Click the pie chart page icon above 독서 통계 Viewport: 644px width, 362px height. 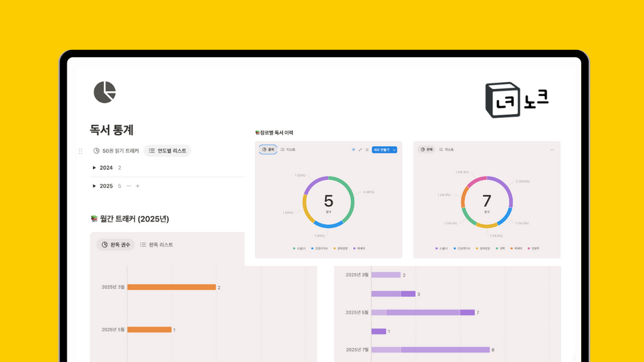(x=104, y=92)
